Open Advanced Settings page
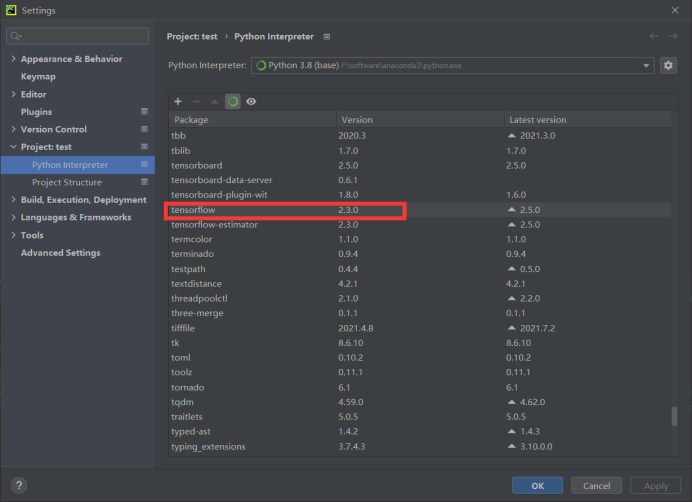The image size is (692, 502). pyautogui.click(x=60, y=253)
